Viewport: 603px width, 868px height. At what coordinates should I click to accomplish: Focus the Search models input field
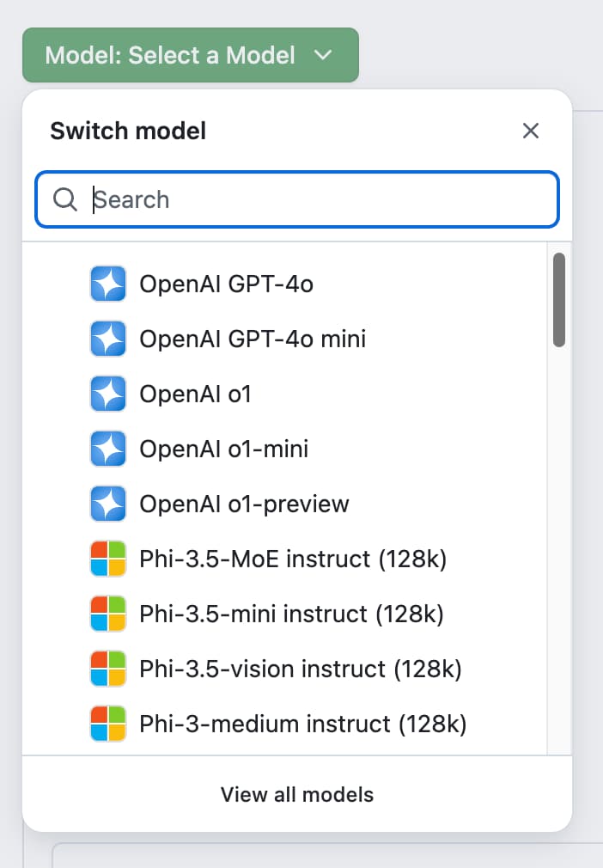point(318,199)
